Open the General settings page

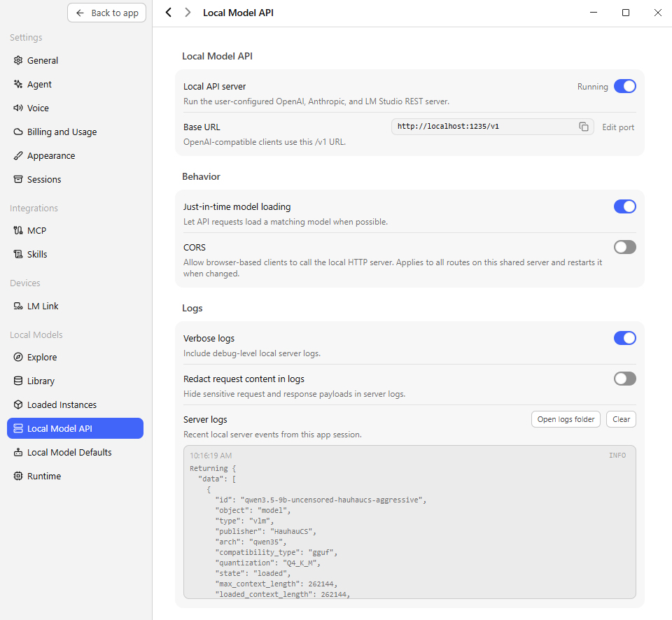75,60
